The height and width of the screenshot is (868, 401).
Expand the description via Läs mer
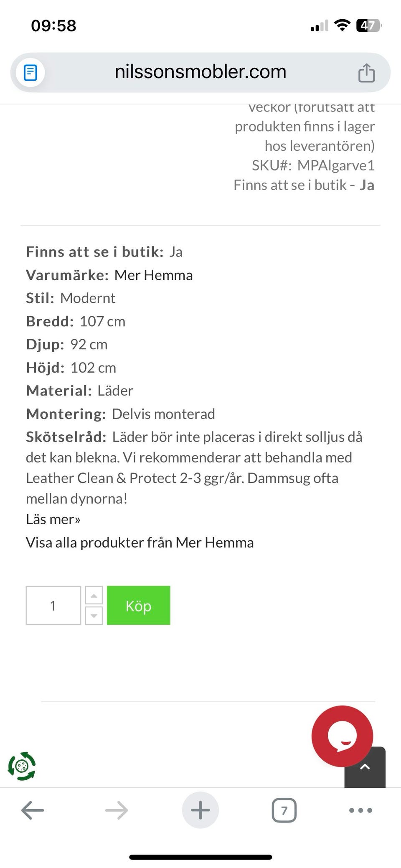pyautogui.click(x=53, y=519)
